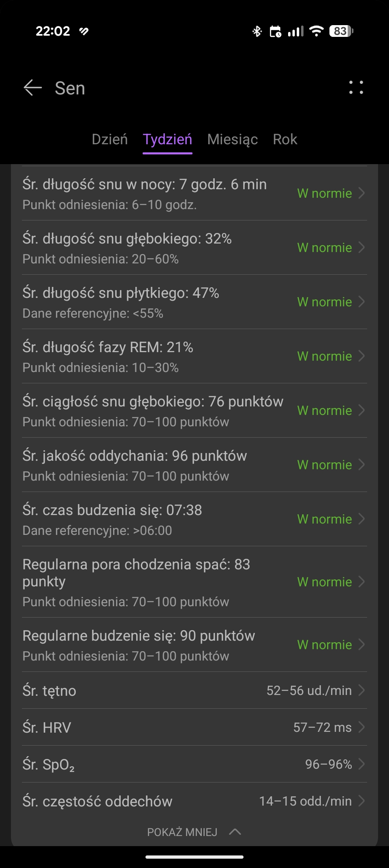Open the Rok tab

click(x=285, y=139)
